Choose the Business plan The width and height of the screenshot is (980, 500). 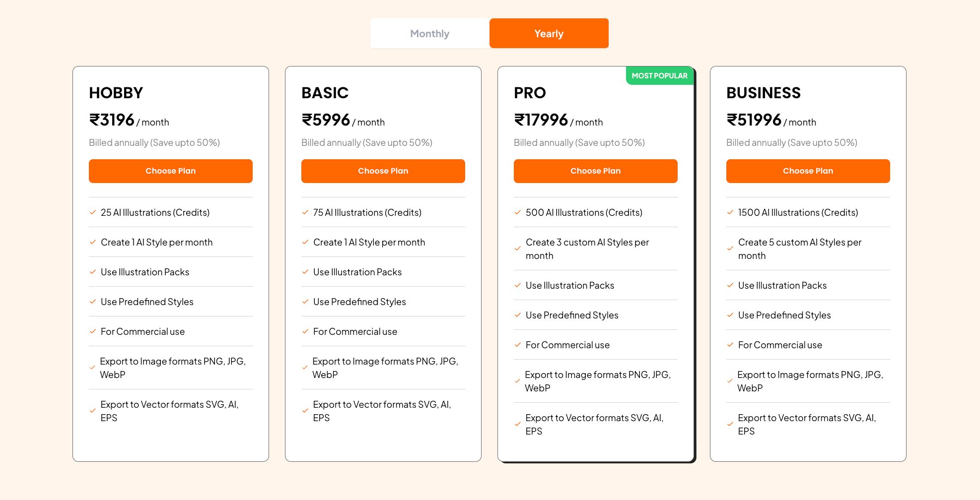[808, 171]
